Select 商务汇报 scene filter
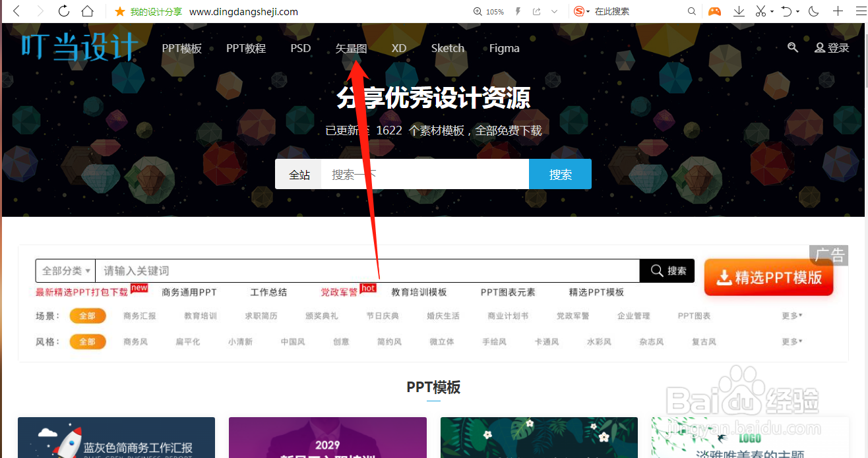Viewport: 868px width, 458px height. 140,316
